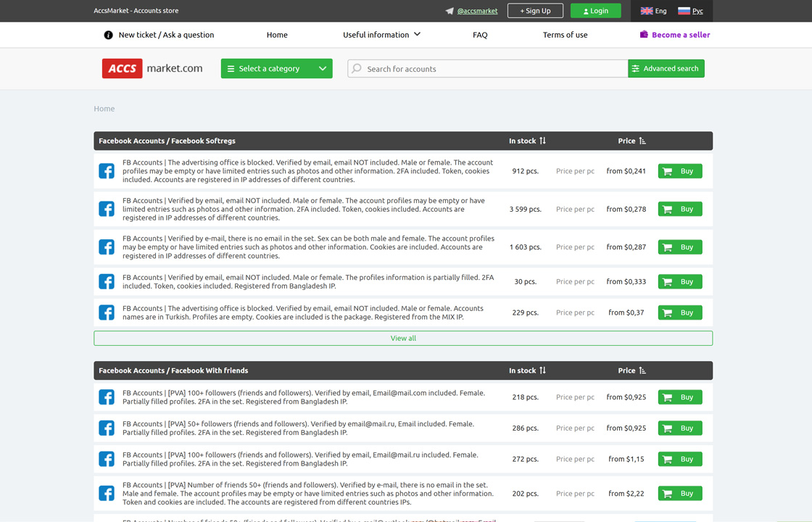Open the listing mentioning 50+ followers, email@mail.ru
This screenshot has height=522, width=812.
298,428
